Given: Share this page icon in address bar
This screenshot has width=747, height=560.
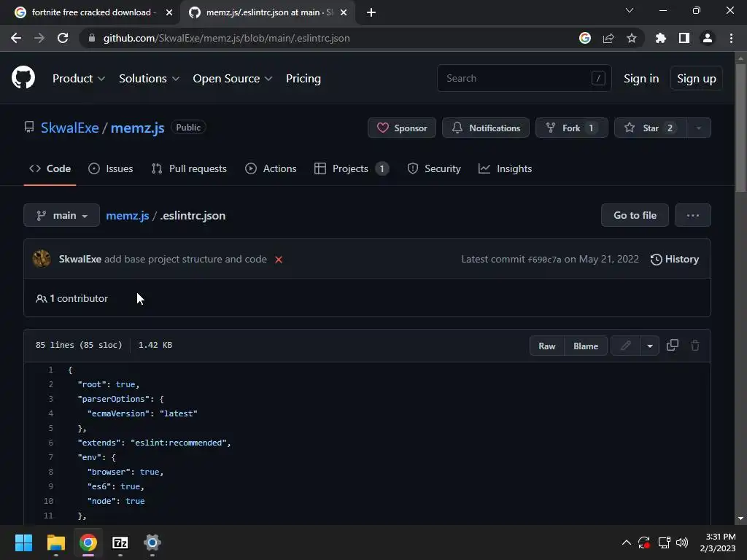Looking at the screenshot, I should 608,38.
